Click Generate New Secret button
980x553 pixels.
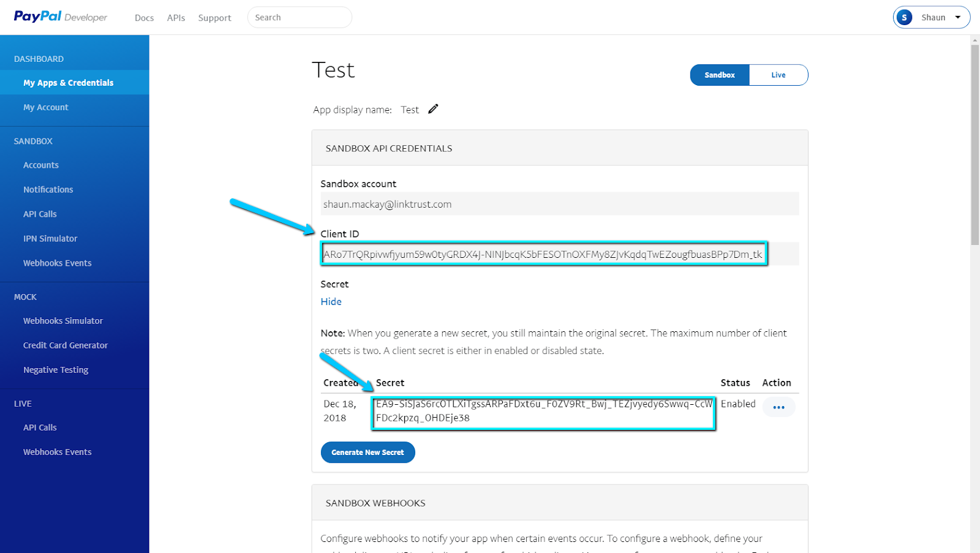367,453
